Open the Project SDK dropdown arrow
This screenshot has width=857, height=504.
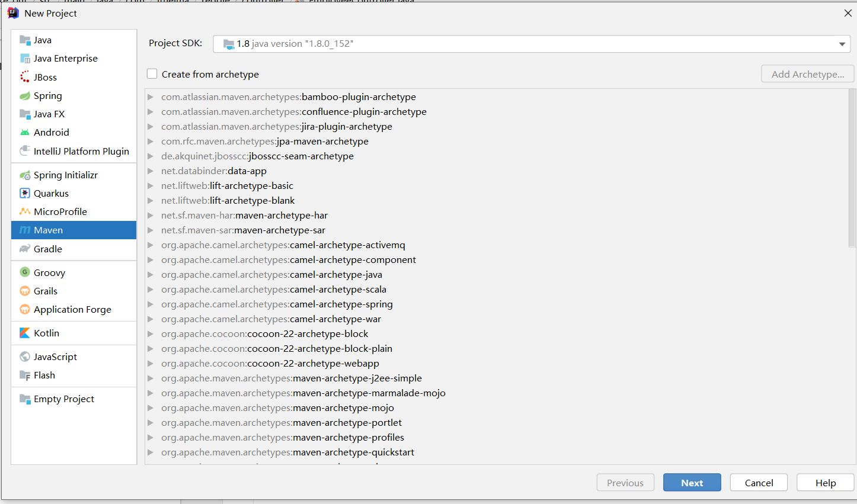(x=842, y=44)
